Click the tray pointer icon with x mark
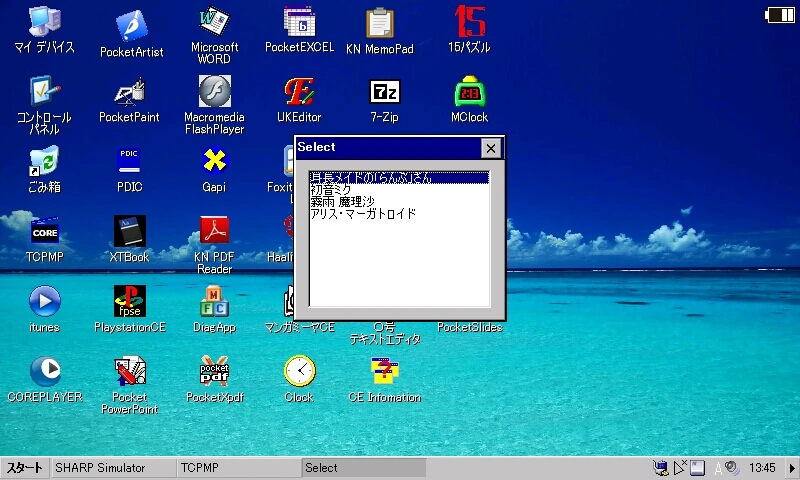800x480 pixels. (x=680, y=467)
